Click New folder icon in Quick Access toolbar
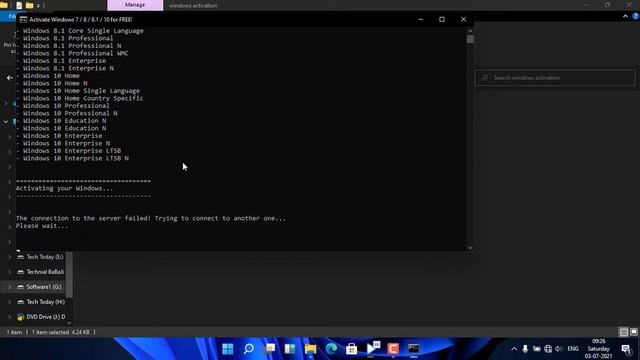Viewport: 640px width, 360px height. pyautogui.click(x=29, y=5)
